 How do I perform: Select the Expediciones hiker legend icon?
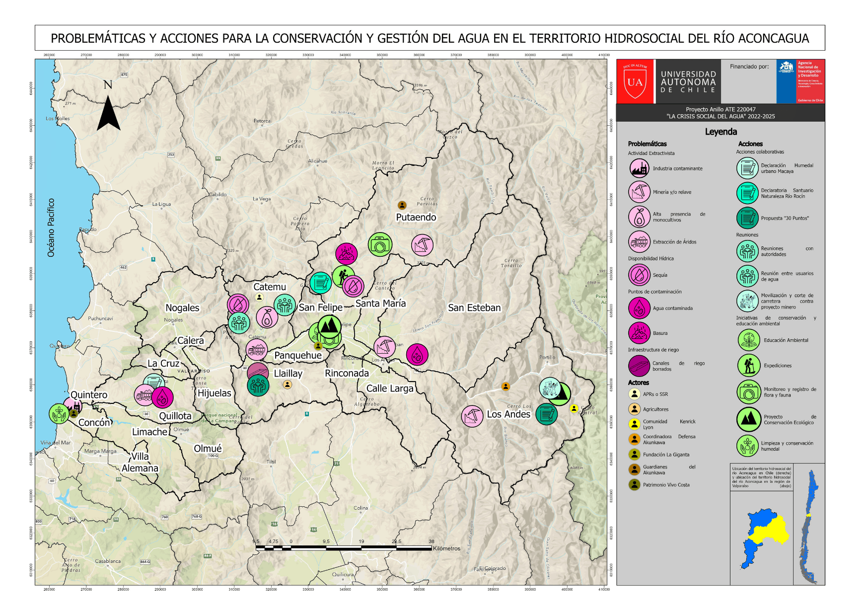coord(748,365)
